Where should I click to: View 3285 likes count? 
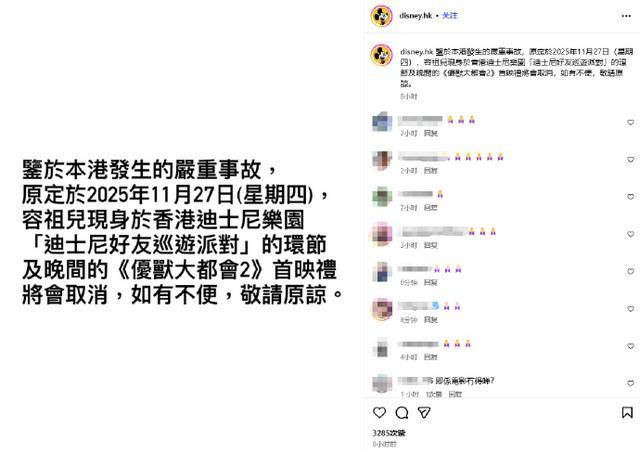coord(389,433)
